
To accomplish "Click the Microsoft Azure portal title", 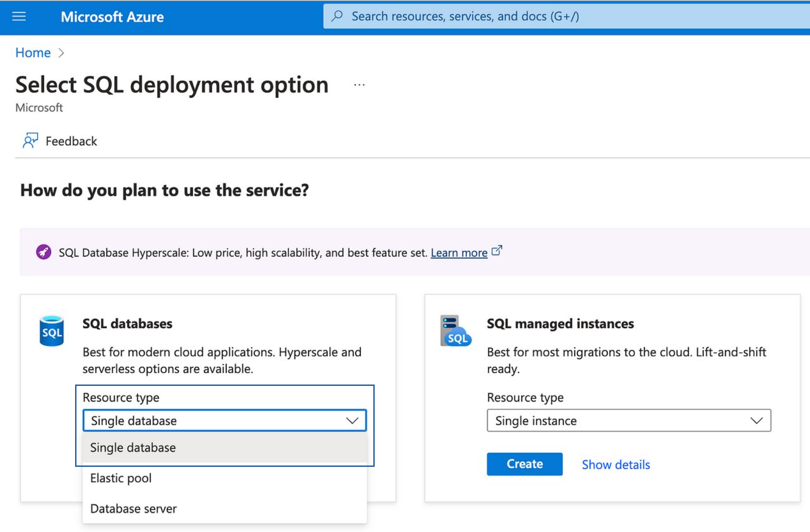I will (112, 17).
